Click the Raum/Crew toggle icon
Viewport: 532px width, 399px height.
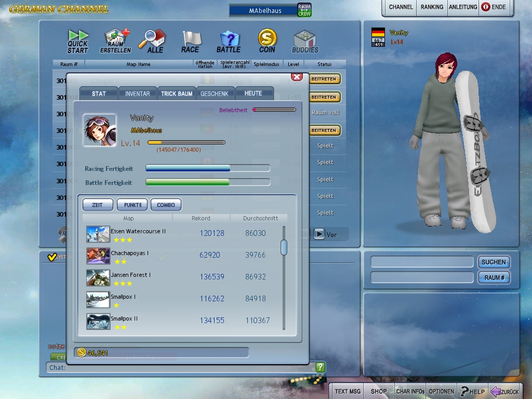pos(304,9)
